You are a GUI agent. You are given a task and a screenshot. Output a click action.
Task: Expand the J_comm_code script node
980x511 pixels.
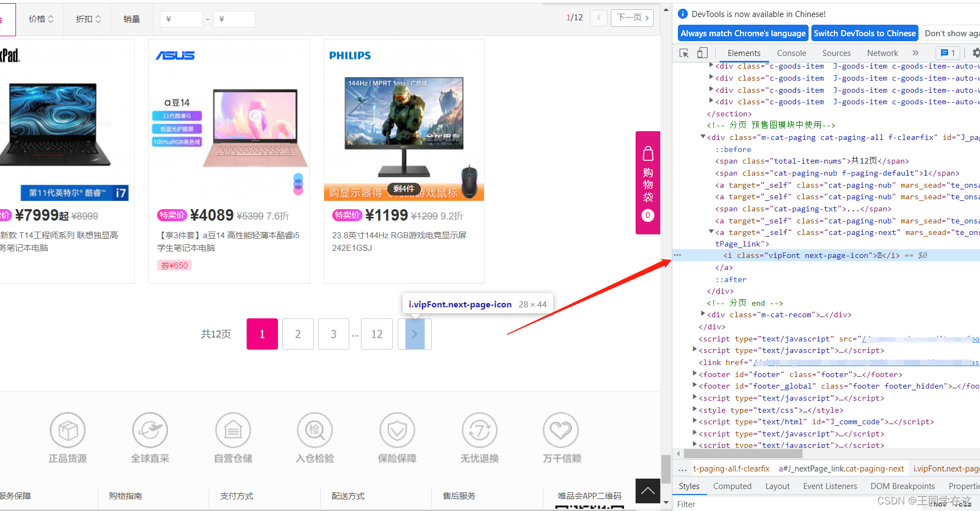[x=695, y=421]
